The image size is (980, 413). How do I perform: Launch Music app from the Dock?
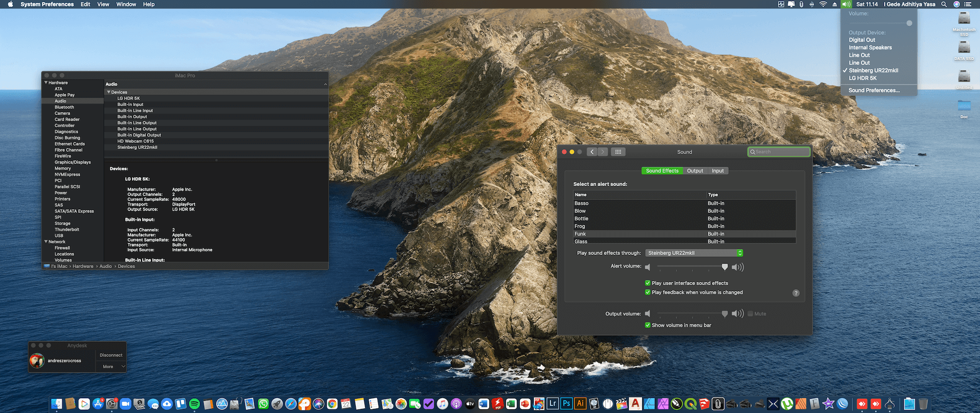(x=443, y=404)
